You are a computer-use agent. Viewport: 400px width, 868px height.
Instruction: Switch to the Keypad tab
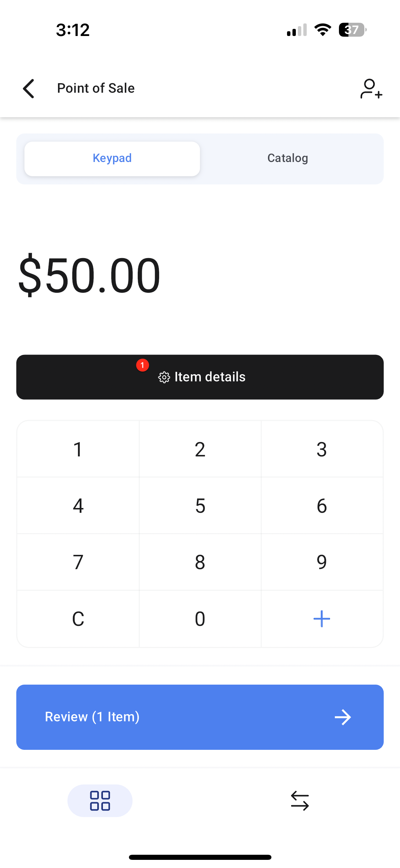[x=112, y=159]
